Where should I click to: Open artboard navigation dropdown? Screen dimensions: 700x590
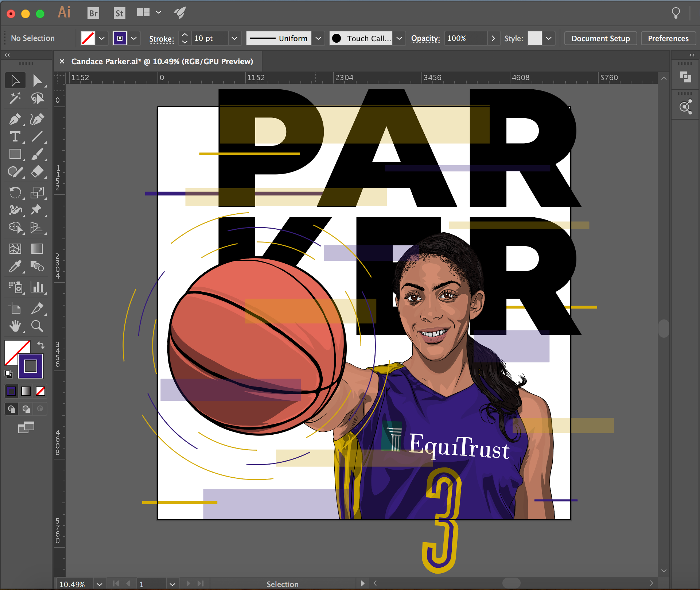pos(172,584)
